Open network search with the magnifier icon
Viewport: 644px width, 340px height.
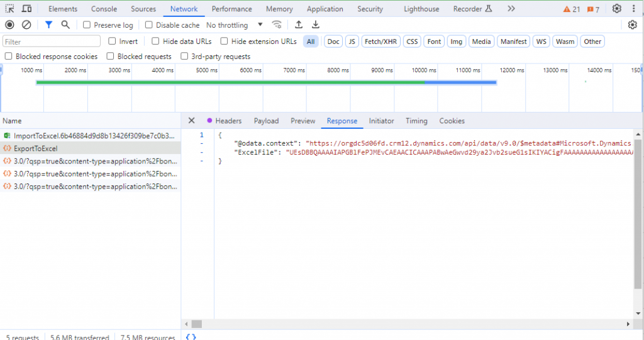pos(65,25)
